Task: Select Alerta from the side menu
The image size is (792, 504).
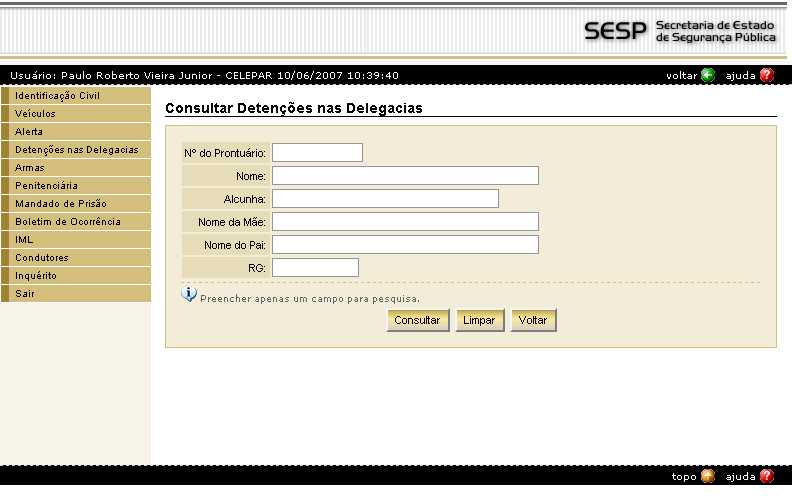Action: point(29,132)
